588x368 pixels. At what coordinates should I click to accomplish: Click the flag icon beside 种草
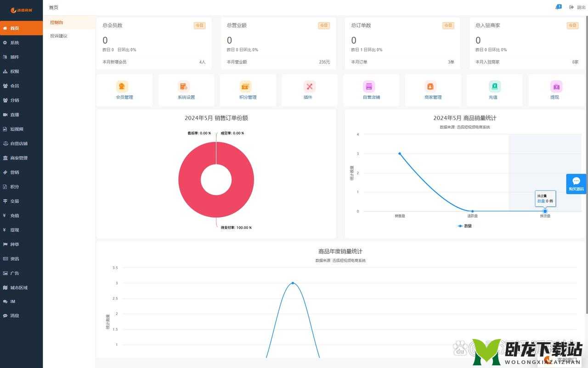[5, 244]
